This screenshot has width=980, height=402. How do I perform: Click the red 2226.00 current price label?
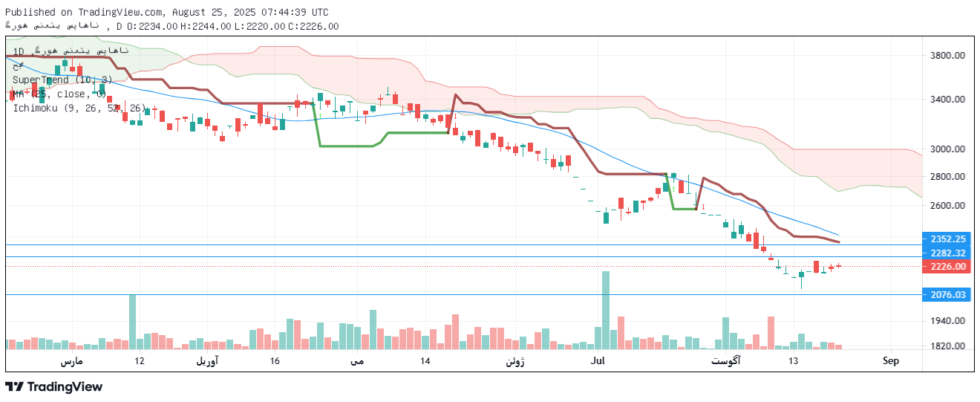click(x=948, y=267)
